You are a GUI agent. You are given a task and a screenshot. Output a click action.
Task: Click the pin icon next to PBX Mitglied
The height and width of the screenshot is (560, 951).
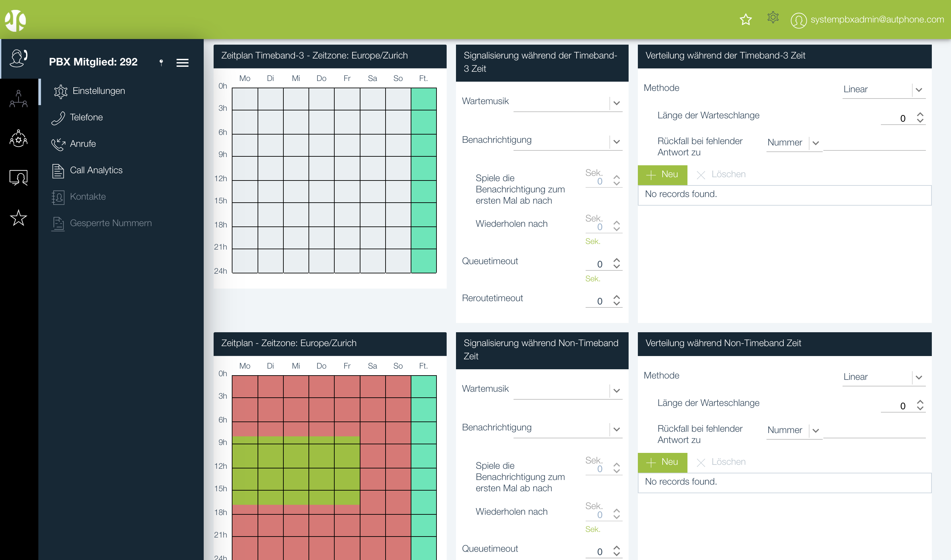click(x=161, y=62)
